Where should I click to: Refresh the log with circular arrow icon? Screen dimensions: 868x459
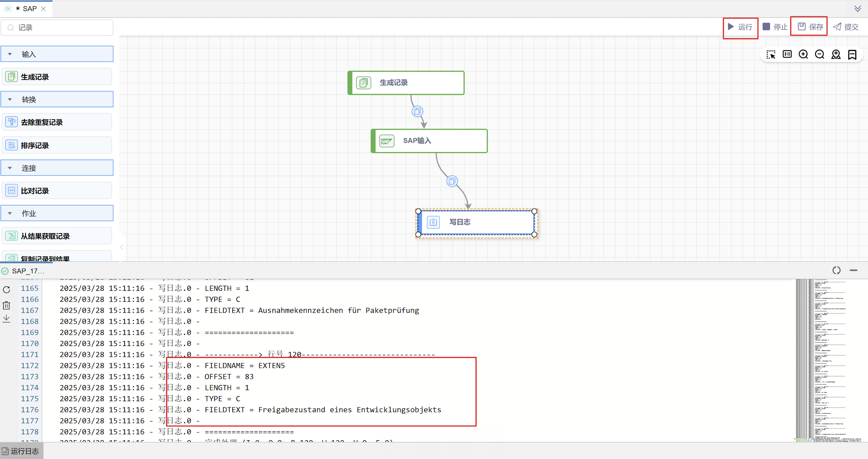[6, 290]
